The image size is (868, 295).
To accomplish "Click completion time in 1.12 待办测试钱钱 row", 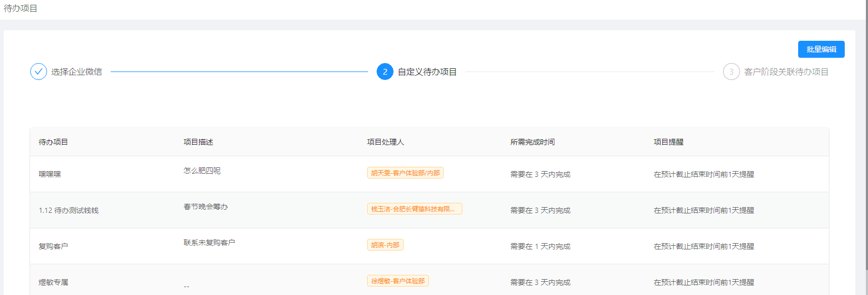I will click(541, 210).
